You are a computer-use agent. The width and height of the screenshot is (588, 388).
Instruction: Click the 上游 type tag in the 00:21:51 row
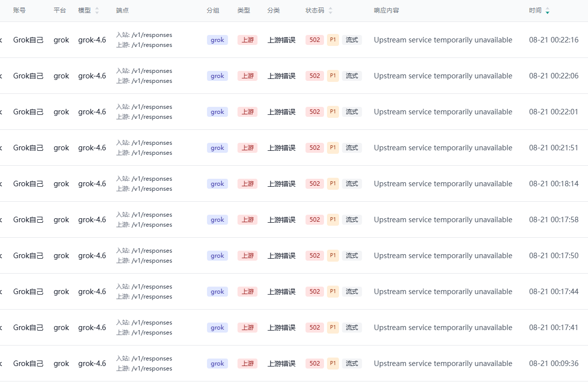tap(247, 148)
